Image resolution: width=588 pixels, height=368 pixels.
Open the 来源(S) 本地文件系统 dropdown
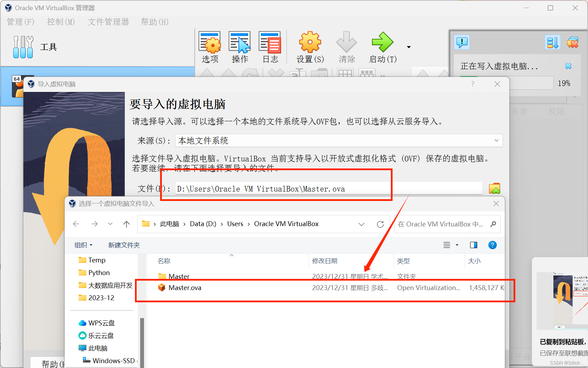click(339, 140)
